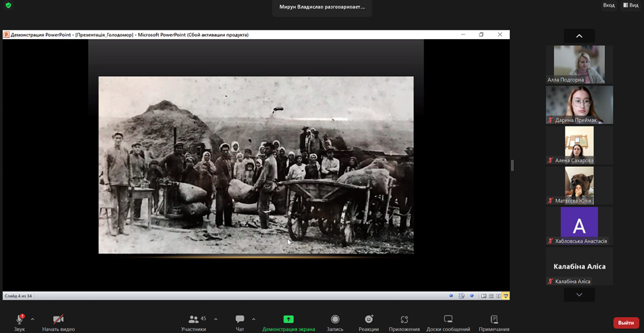Open the Notes icon in Zoom toolbar
The height and width of the screenshot is (333, 644).
click(x=494, y=320)
